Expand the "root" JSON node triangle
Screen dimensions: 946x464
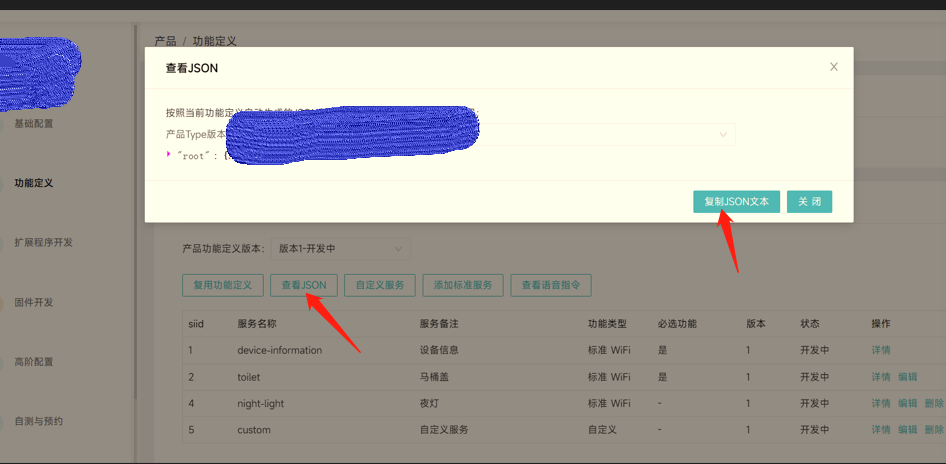pyautogui.click(x=169, y=154)
